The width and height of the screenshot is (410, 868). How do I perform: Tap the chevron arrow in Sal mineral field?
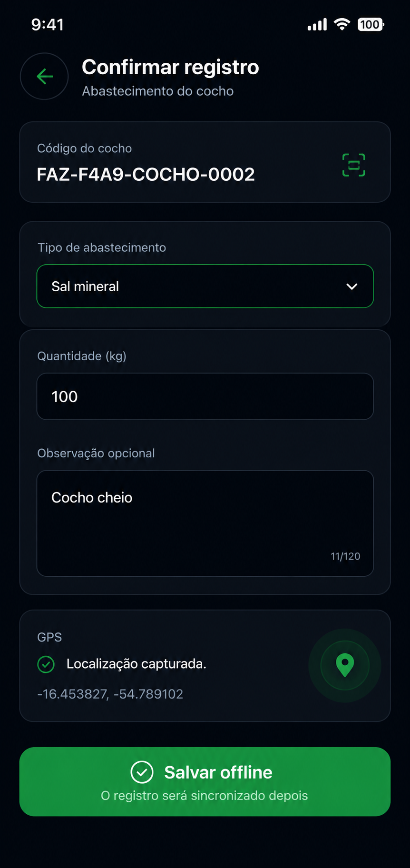[x=351, y=286]
